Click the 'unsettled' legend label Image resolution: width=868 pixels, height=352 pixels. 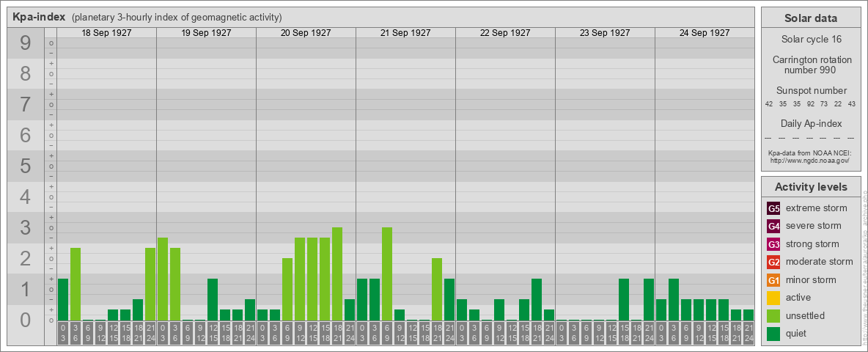pos(806,315)
